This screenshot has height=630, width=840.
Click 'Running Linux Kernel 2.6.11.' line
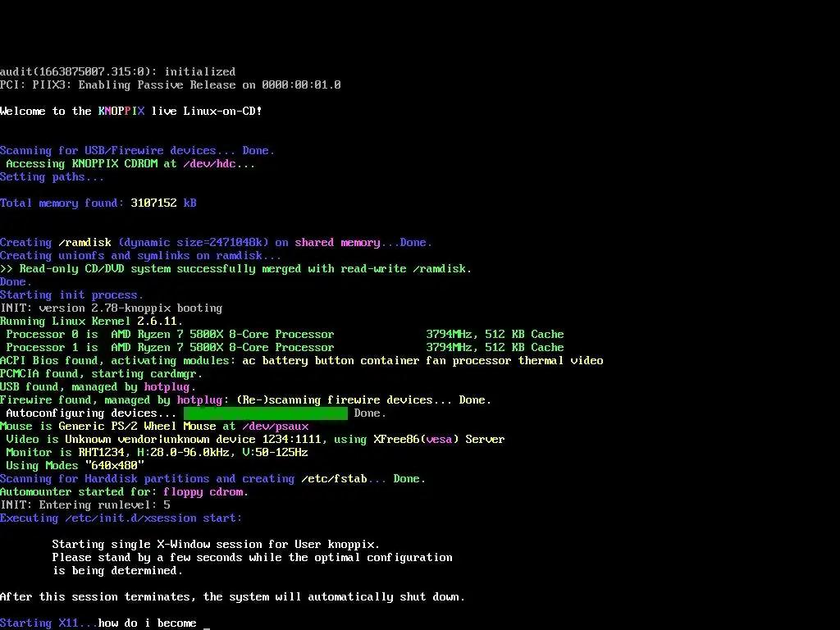[x=91, y=322]
